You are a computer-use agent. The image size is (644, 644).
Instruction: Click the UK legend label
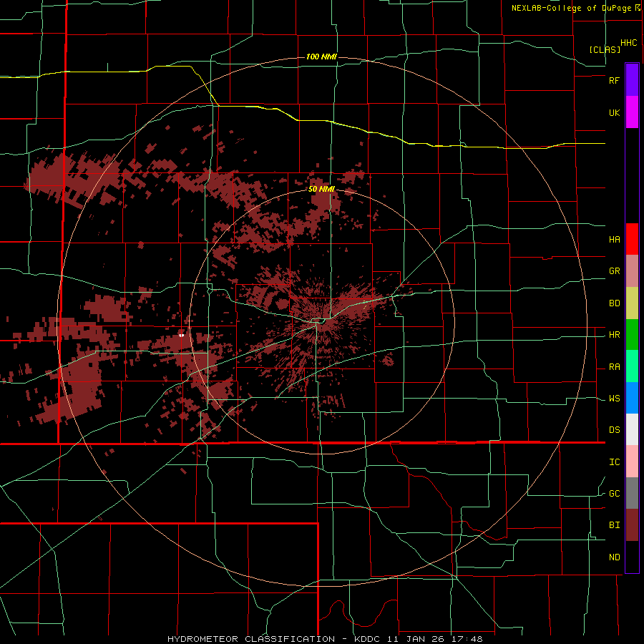point(615,112)
